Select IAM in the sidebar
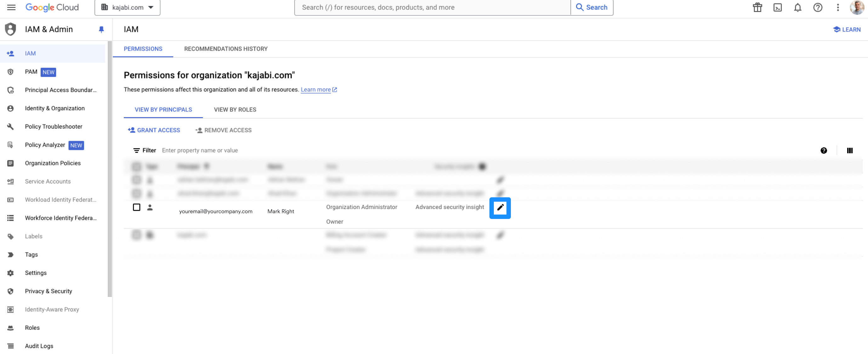868x354 pixels. 53,54
